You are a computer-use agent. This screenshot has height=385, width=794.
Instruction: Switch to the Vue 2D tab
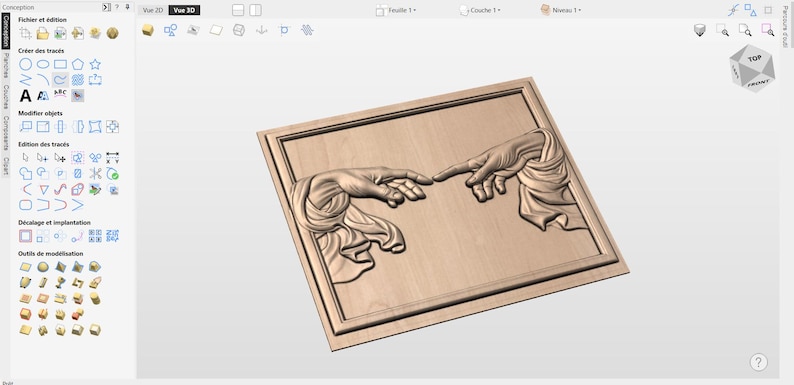pos(152,10)
